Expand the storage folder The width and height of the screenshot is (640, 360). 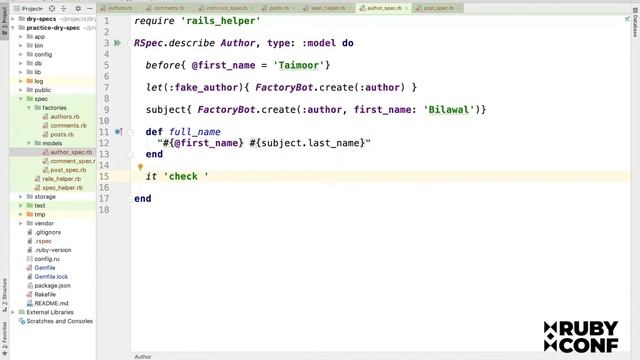(x=21, y=197)
